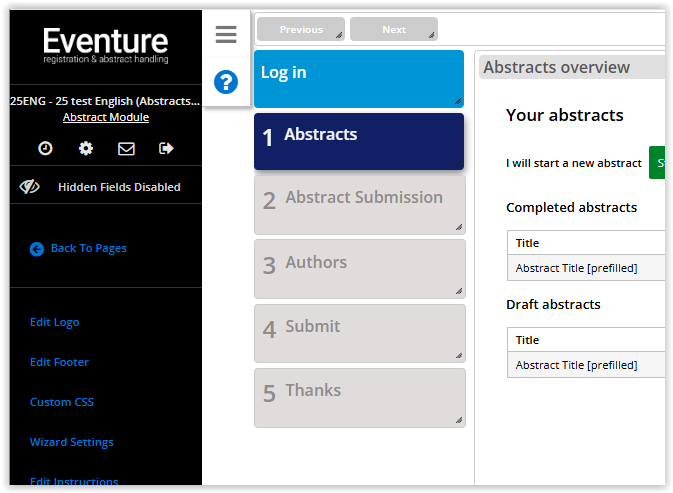Go to step 3 Authors
The height and width of the screenshot is (493, 673).
click(358, 269)
